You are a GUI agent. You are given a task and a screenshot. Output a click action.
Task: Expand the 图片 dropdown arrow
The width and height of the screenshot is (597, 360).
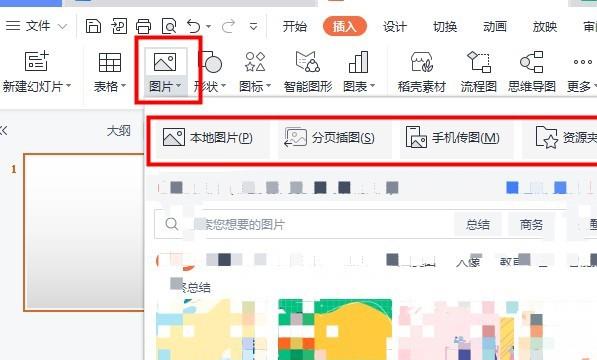pos(178,86)
